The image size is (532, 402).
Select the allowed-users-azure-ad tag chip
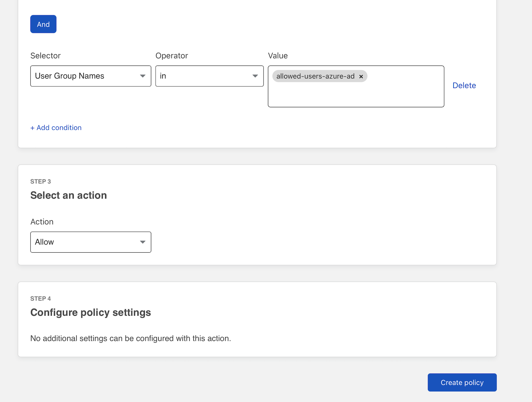[315, 76]
